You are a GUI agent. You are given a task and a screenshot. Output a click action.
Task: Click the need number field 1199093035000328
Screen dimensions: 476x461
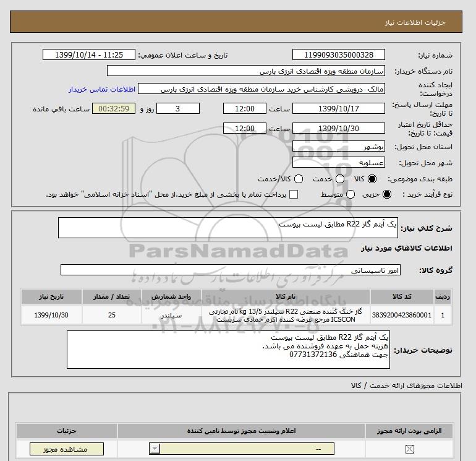[339, 54]
